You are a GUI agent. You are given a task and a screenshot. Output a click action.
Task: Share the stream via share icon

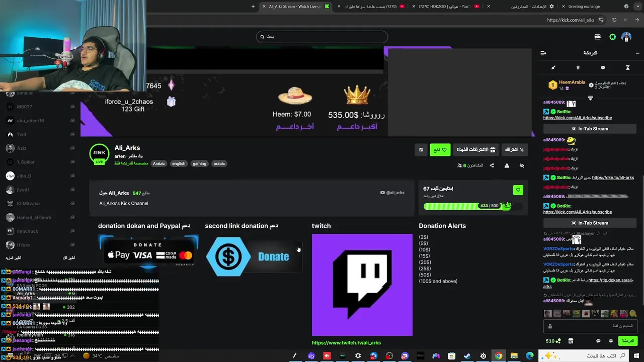point(492,165)
